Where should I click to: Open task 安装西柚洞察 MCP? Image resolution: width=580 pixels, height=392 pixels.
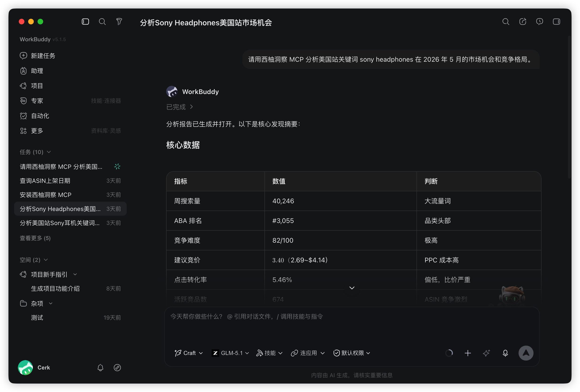point(70,195)
